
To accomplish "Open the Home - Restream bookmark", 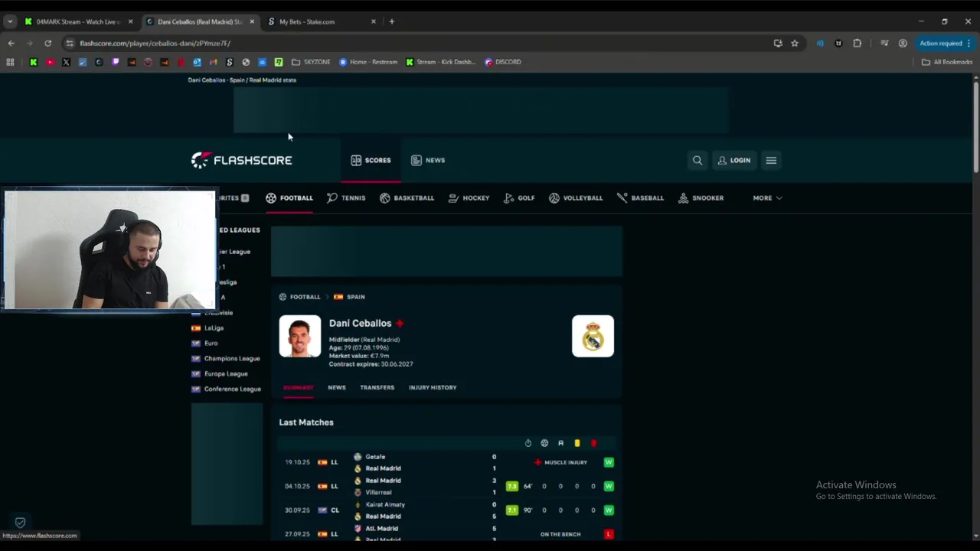I will coord(368,62).
